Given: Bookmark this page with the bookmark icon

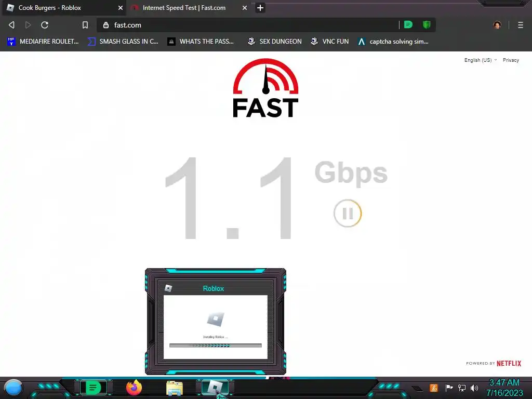Looking at the screenshot, I should (85, 25).
